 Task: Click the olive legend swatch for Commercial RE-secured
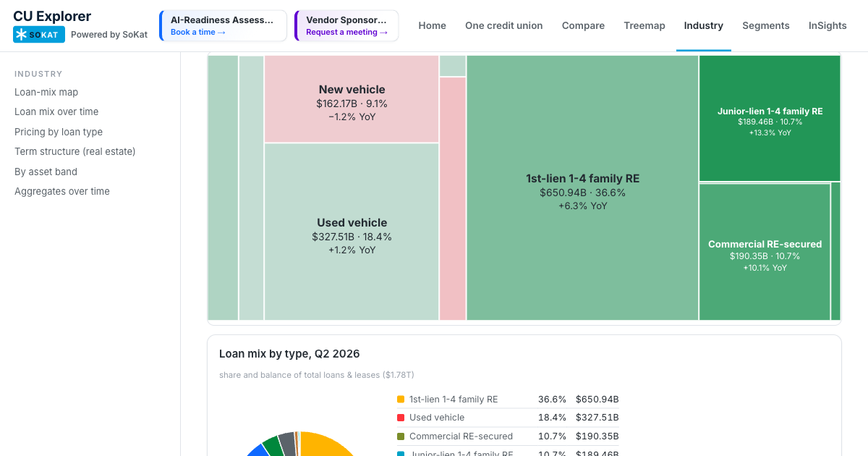(401, 436)
